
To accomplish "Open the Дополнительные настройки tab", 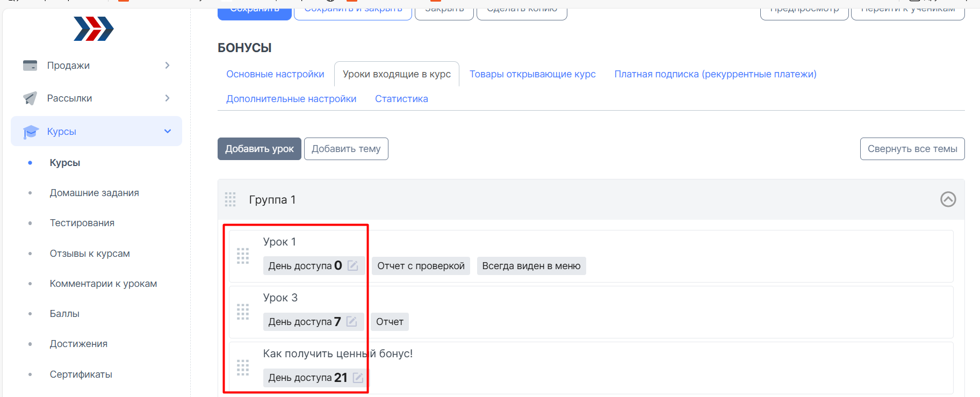I will 291,99.
